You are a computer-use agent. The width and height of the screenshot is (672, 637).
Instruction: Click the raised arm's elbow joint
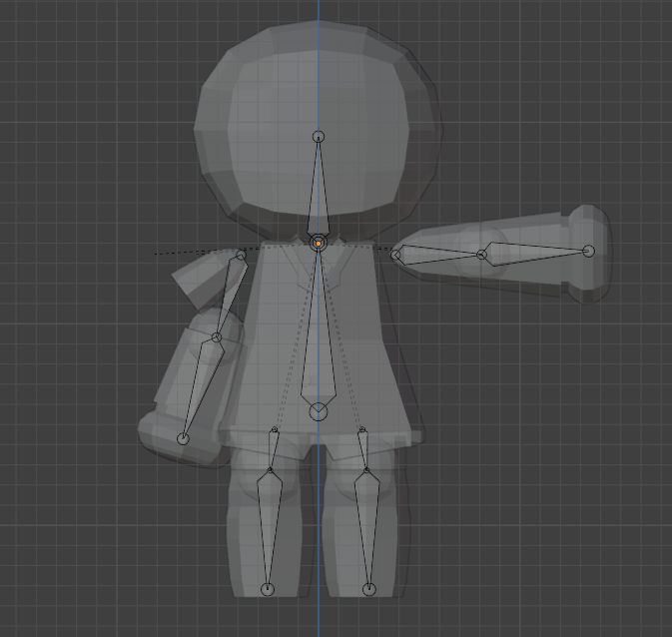(481, 255)
